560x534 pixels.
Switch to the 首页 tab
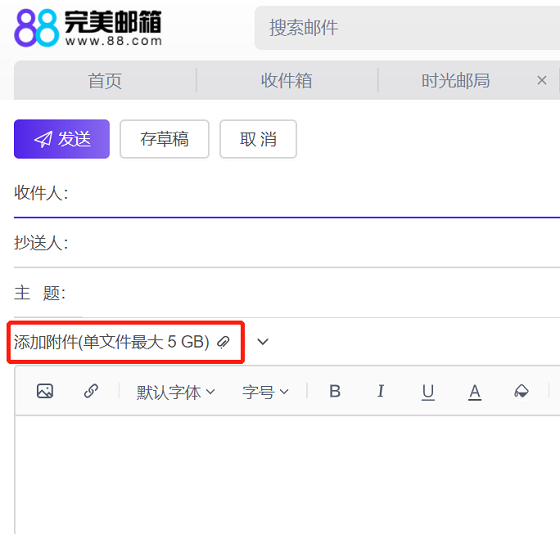(x=105, y=80)
